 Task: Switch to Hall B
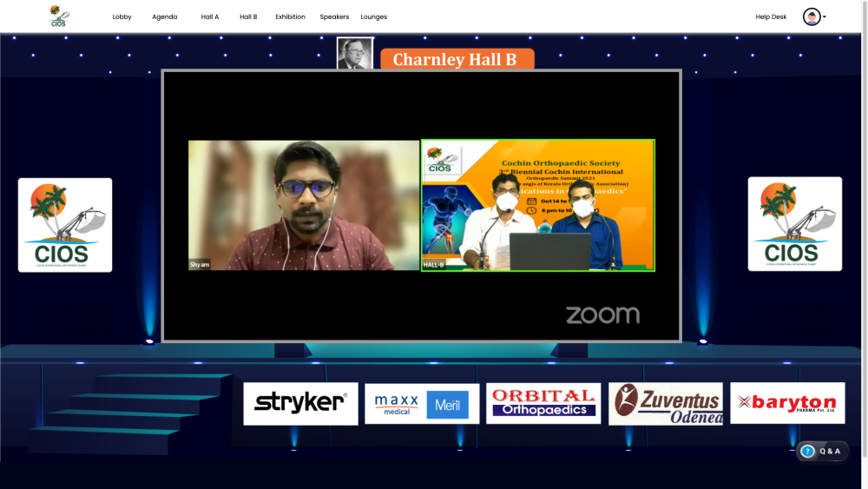[248, 17]
